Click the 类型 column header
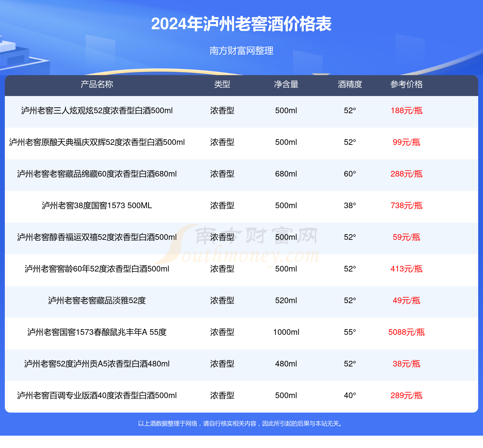 (222, 84)
